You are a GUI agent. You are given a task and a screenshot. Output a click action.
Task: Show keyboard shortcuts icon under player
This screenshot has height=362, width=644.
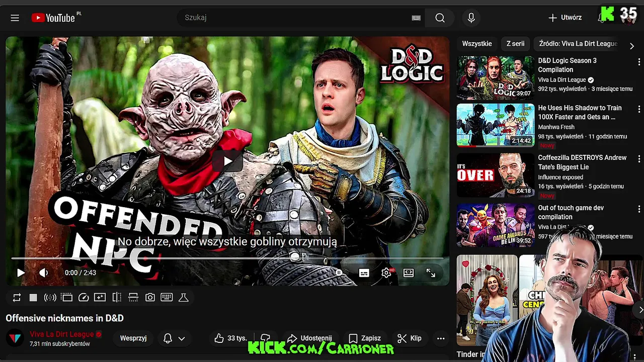point(167,298)
